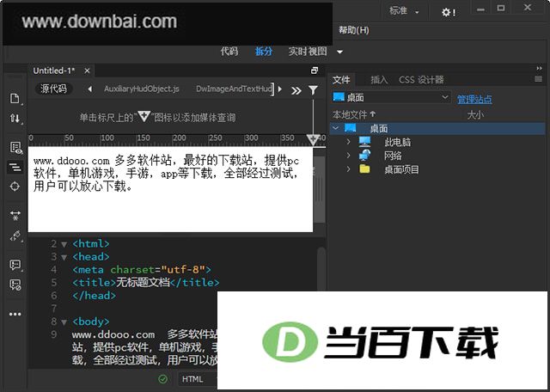
Task: Select the format source code icon
Action: click(x=15, y=167)
